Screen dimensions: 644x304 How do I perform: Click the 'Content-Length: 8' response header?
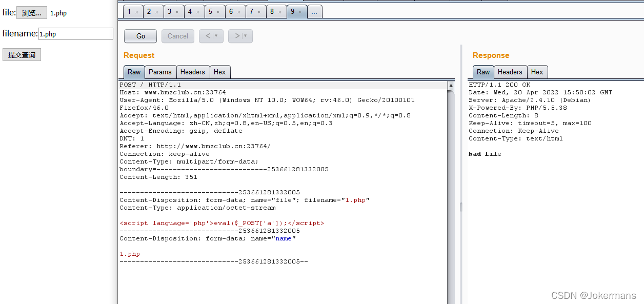pyautogui.click(x=504, y=115)
